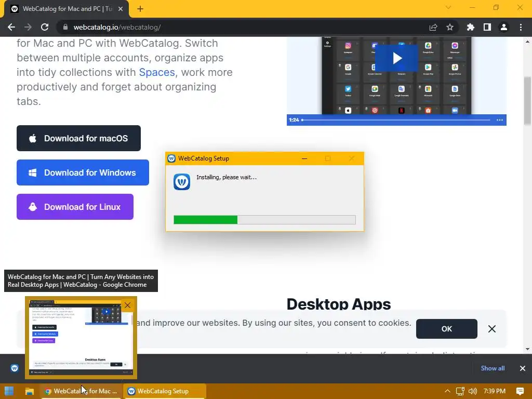View site info via the lock icon

pos(65,27)
